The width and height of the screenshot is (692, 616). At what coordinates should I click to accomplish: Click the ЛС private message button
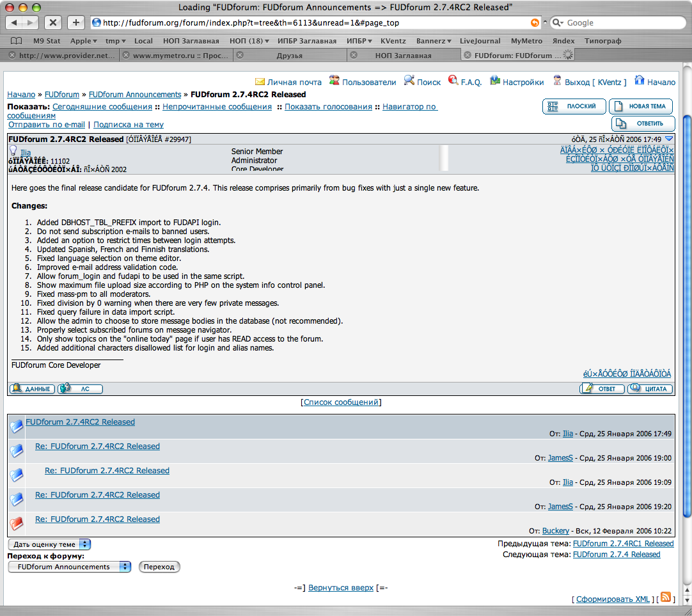tap(80, 389)
